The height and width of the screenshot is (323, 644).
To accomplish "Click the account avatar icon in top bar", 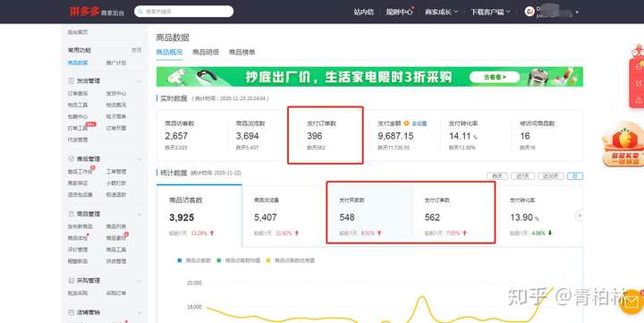I will coord(530,12).
